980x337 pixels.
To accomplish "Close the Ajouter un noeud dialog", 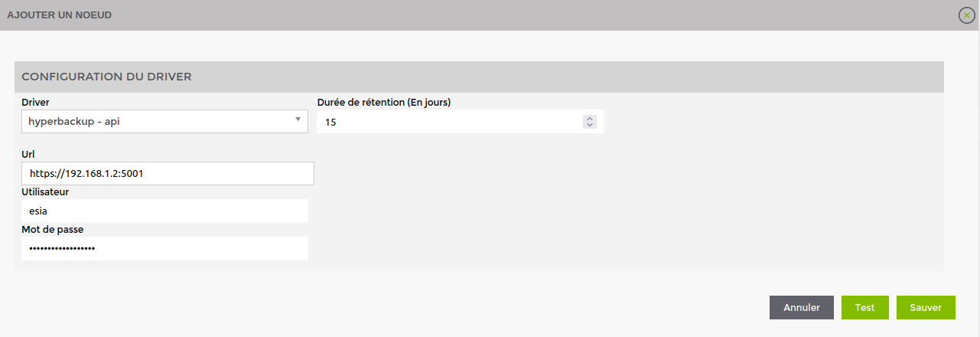I will click(x=966, y=15).
